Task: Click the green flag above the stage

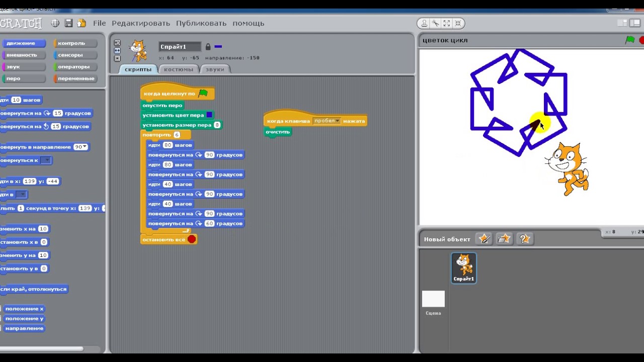Action: pyautogui.click(x=630, y=40)
